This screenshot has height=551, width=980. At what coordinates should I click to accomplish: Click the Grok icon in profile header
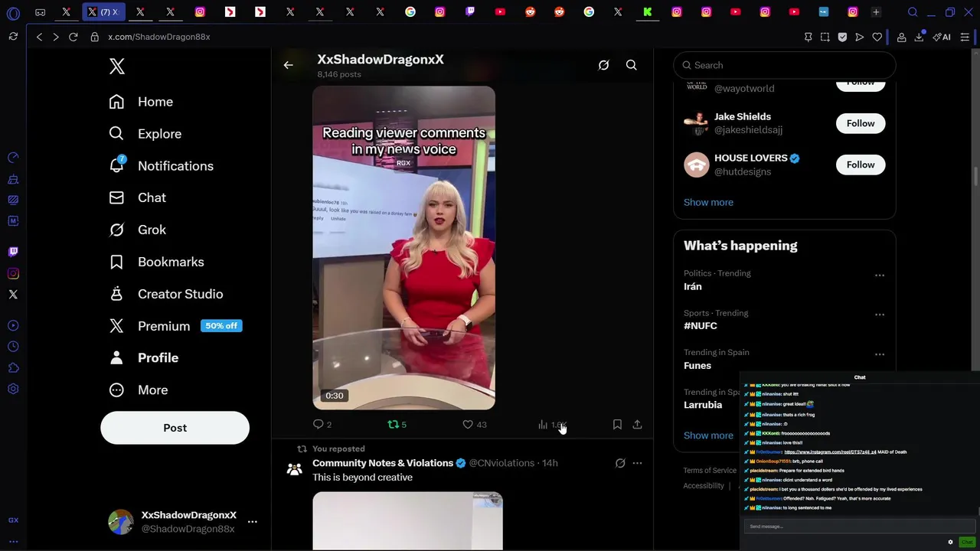pos(603,66)
